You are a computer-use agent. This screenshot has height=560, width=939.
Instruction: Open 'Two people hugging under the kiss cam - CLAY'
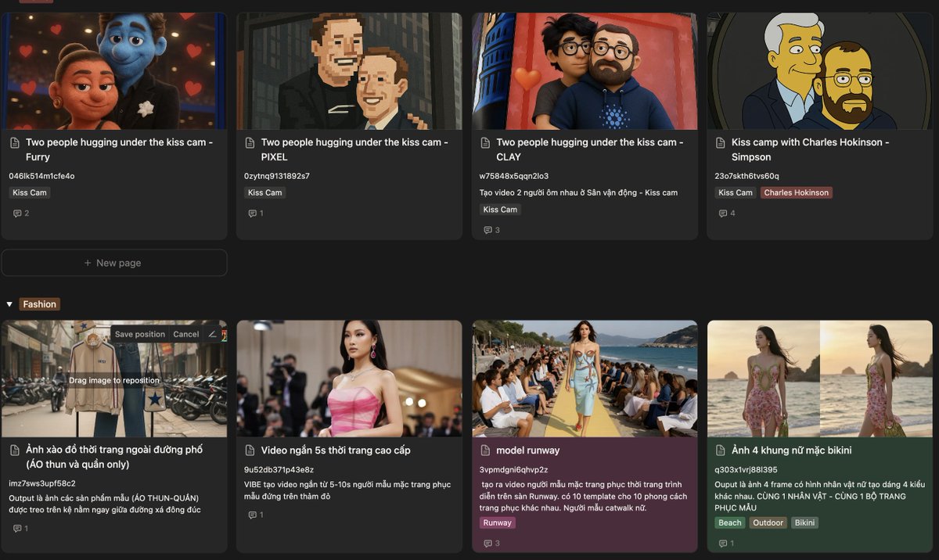pos(590,149)
